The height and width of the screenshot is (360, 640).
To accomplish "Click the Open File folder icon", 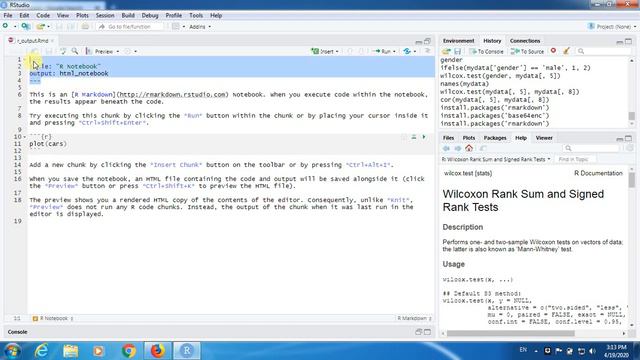I will [x=40, y=27].
